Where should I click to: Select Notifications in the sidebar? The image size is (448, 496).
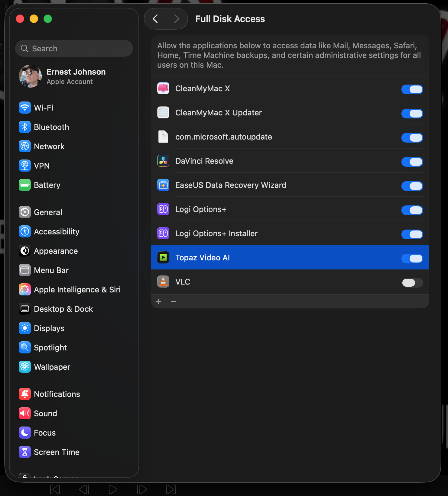click(x=57, y=394)
